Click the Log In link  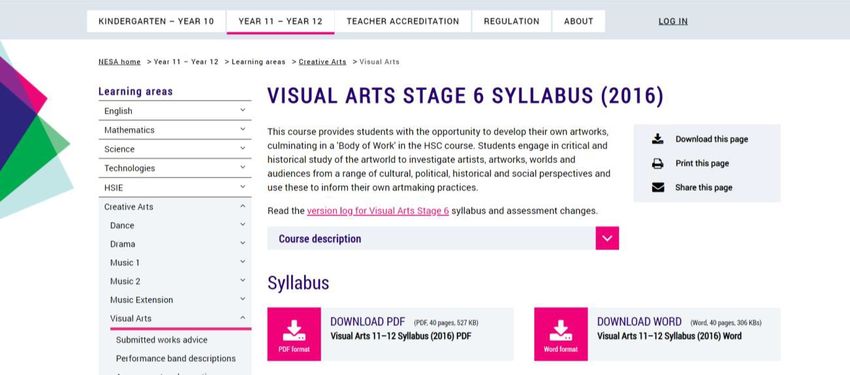coord(673,21)
